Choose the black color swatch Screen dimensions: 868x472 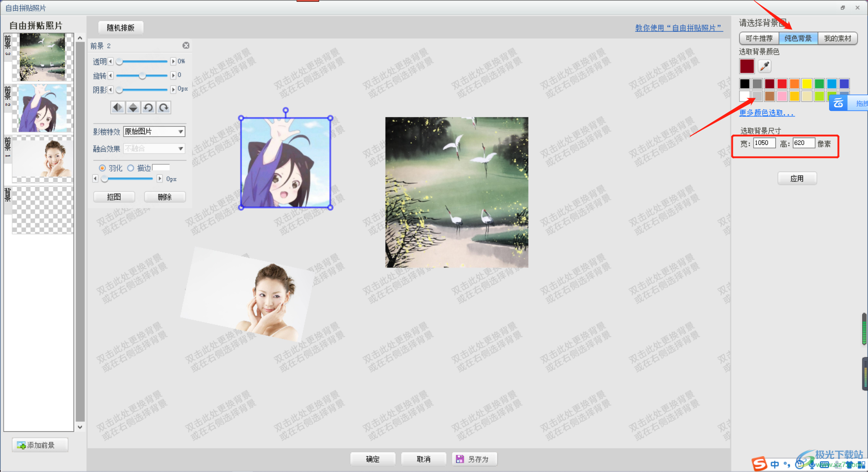(x=745, y=84)
